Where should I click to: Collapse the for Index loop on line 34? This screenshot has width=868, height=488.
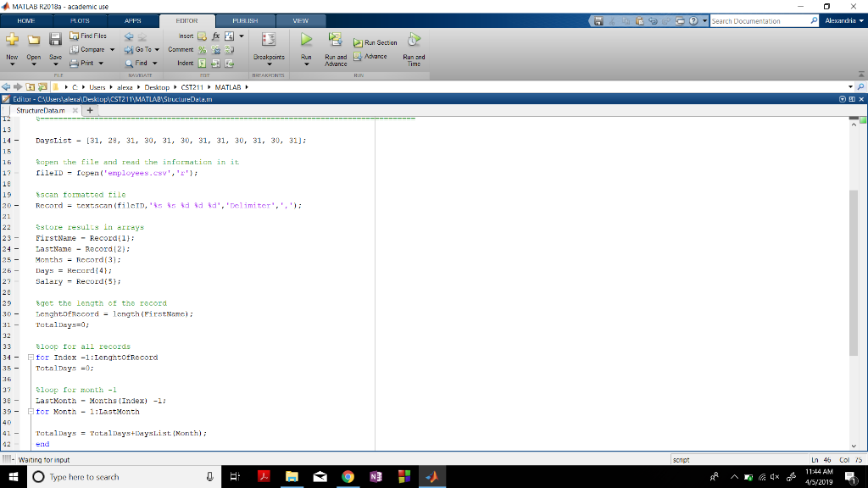31,358
